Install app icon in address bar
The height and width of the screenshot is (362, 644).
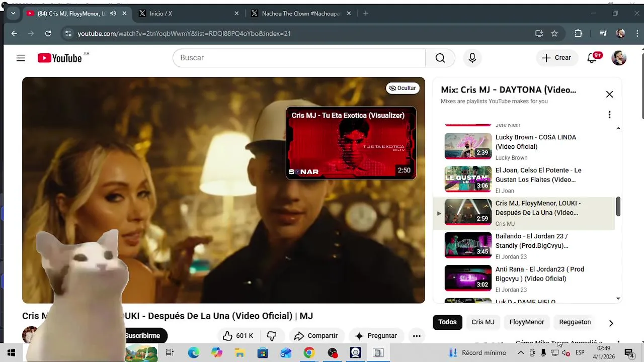[x=539, y=34]
